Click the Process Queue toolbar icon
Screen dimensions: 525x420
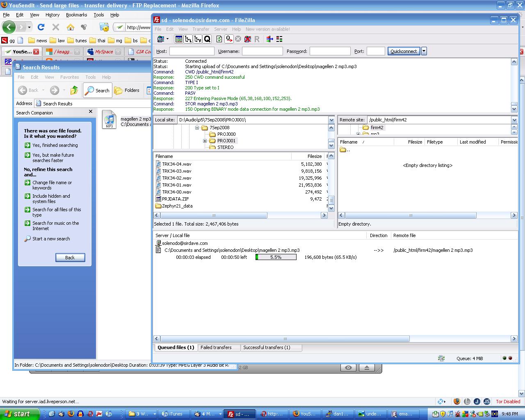pos(229,39)
